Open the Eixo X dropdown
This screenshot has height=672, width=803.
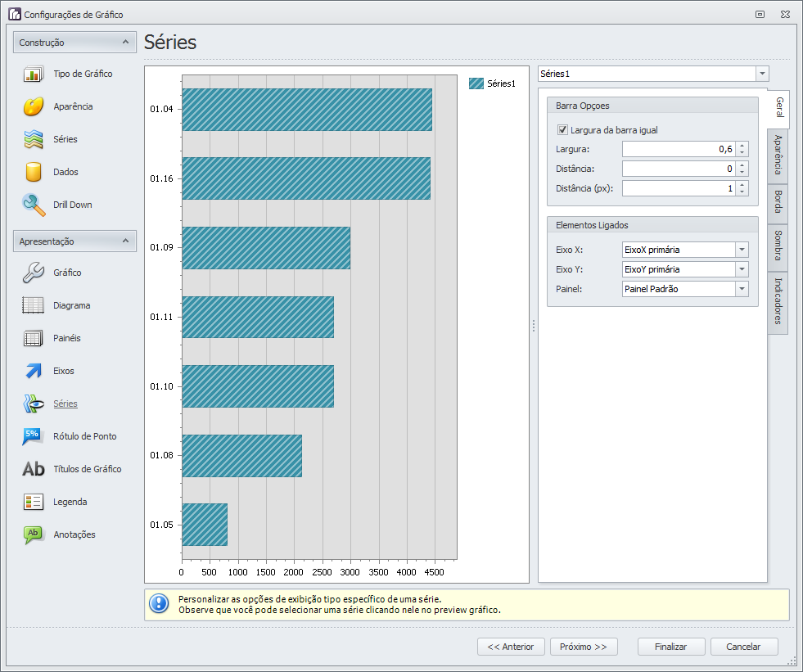click(742, 250)
